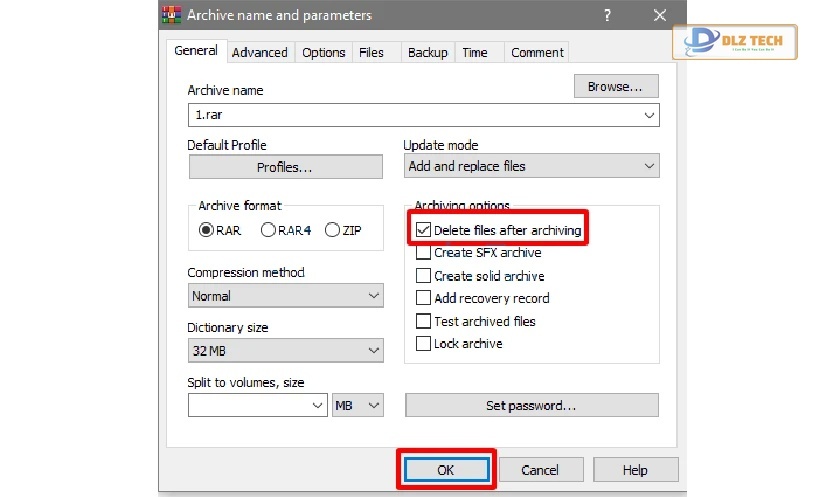The height and width of the screenshot is (497, 840).
Task: Close the Archive name and parameters dialog
Action: tap(659, 15)
